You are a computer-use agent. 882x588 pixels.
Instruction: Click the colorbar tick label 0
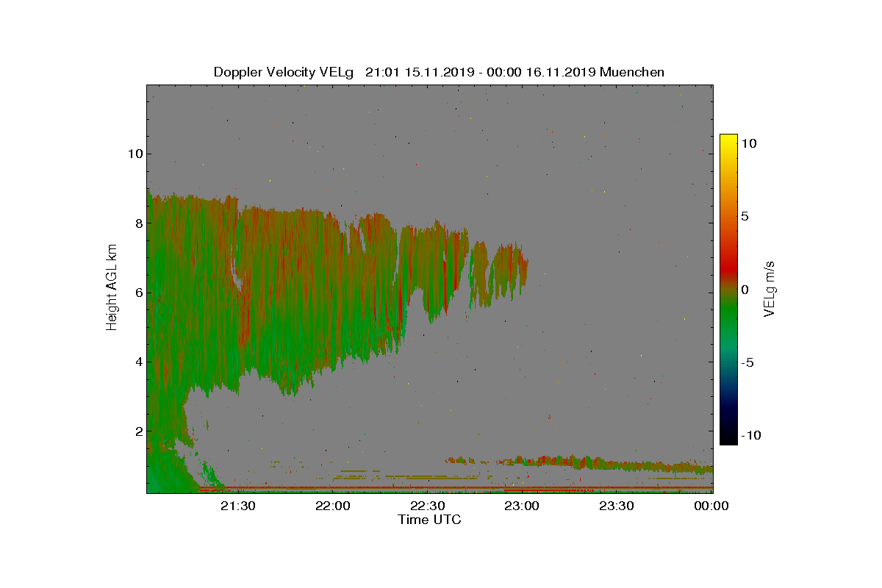click(x=744, y=290)
